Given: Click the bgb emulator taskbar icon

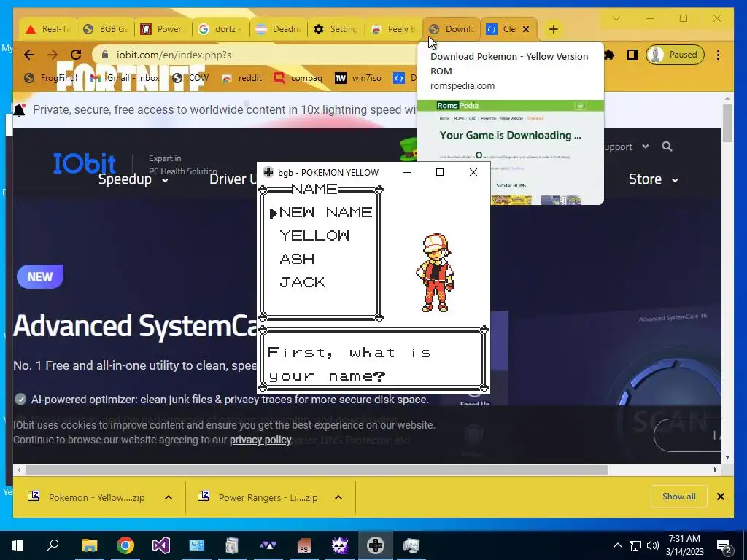Looking at the screenshot, I should (376, 545).
